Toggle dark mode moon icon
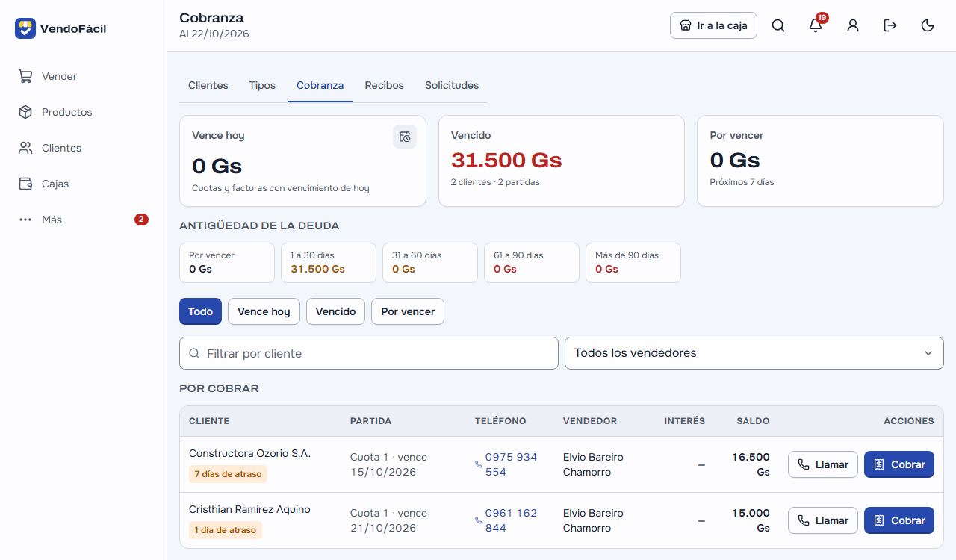956x560 pixels. click(x=928, y=25)
